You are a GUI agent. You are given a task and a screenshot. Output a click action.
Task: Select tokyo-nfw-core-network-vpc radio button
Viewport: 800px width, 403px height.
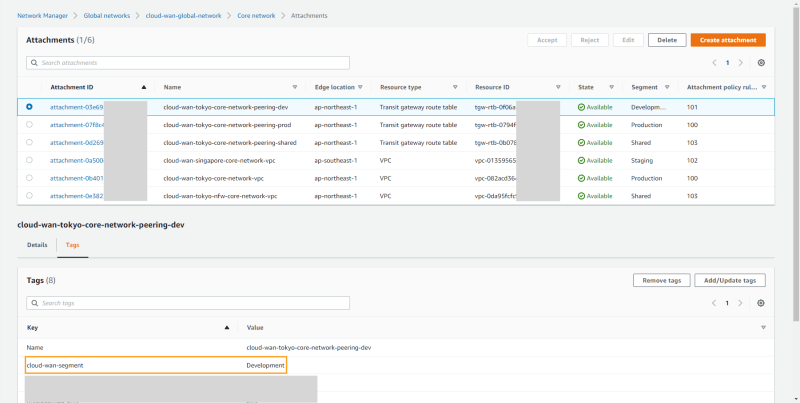click(29, 195)
